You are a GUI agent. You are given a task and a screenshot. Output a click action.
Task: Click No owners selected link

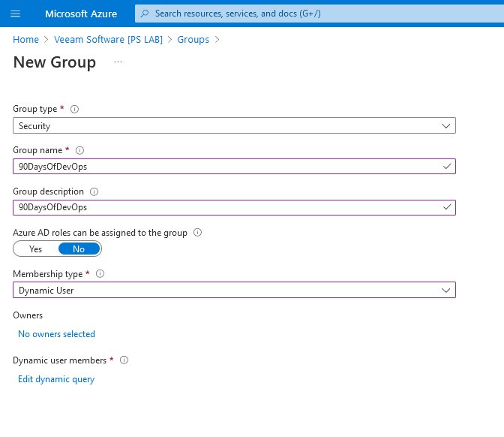[x=56, y=334]
